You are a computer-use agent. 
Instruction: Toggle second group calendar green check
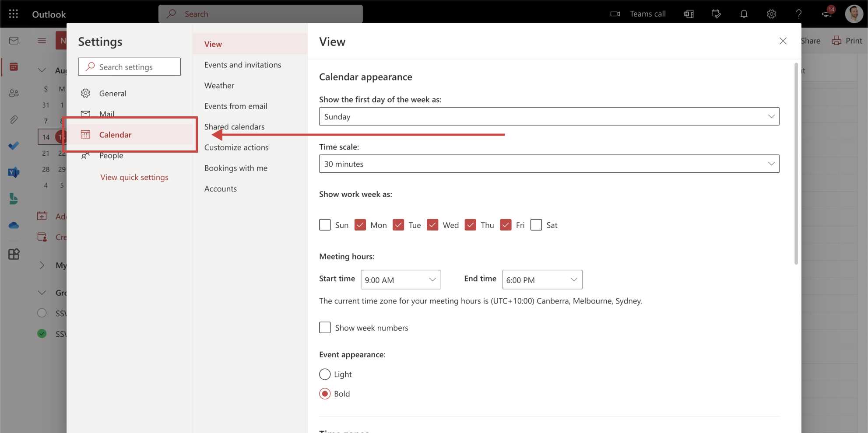click(42, 334)
